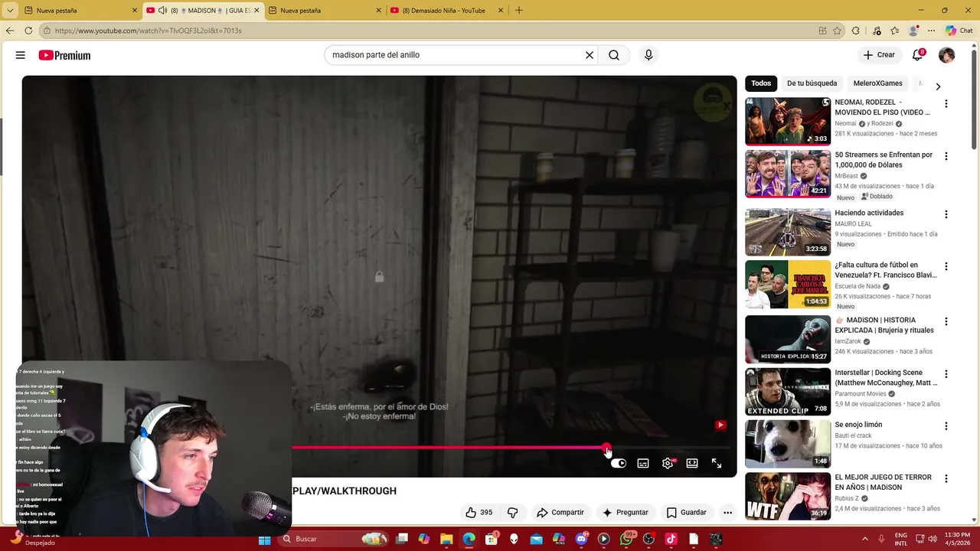Close the Demasiado Niña tab

[x=501, y=10]
